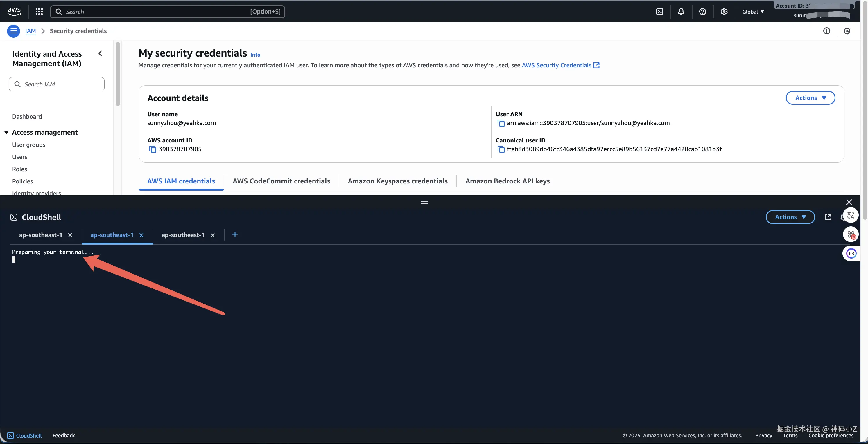Add a new CloudShell terminal tab
Screen dimensions: 868x444
[x=235, y=234]
